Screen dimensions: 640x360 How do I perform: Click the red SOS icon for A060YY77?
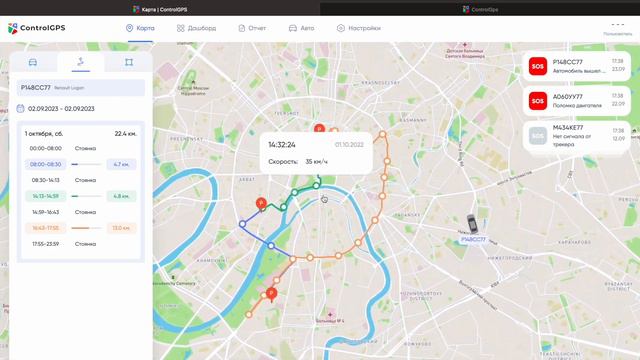click(538, 101)
